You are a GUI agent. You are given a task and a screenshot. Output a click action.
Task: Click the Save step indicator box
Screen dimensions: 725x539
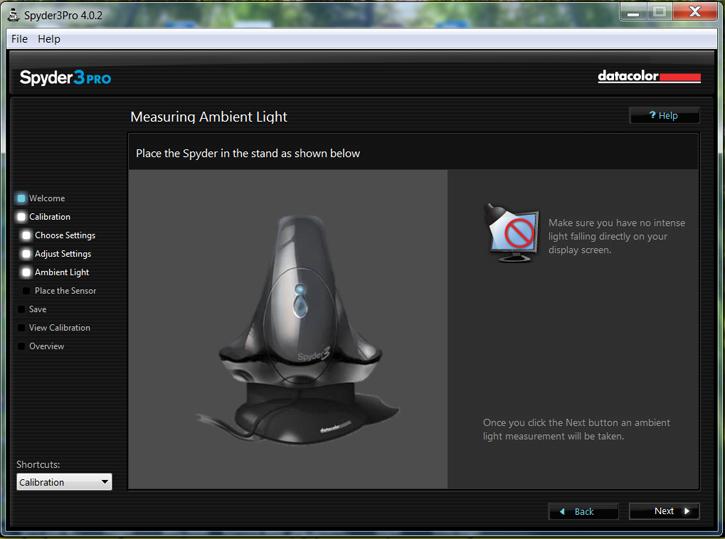[x=21, y=309]
